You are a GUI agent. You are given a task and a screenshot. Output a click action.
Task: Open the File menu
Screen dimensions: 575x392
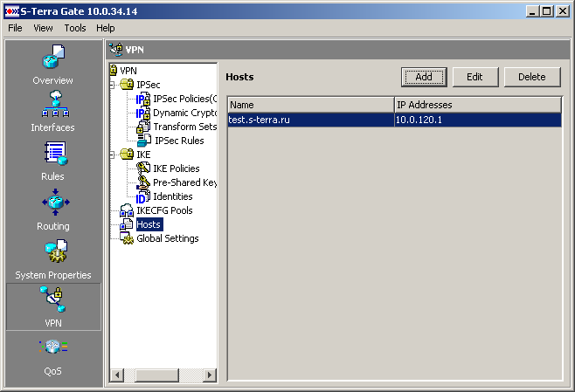[15, 28]
